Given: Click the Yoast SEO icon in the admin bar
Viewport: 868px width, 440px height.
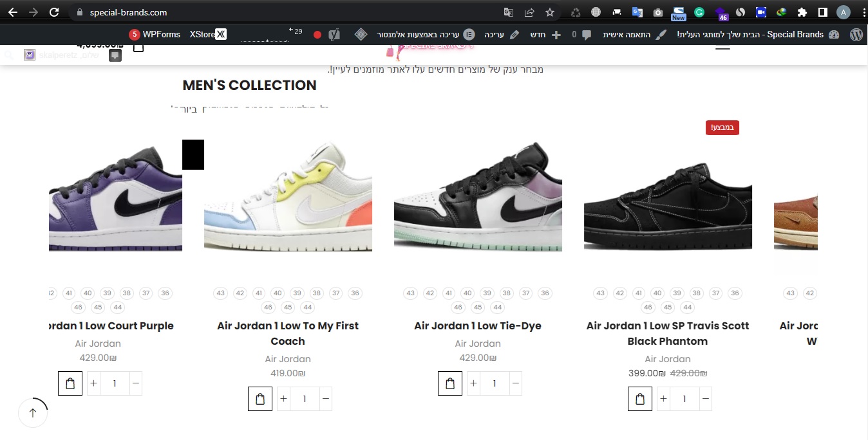Looking at the screenshot, I should point(334,35).
